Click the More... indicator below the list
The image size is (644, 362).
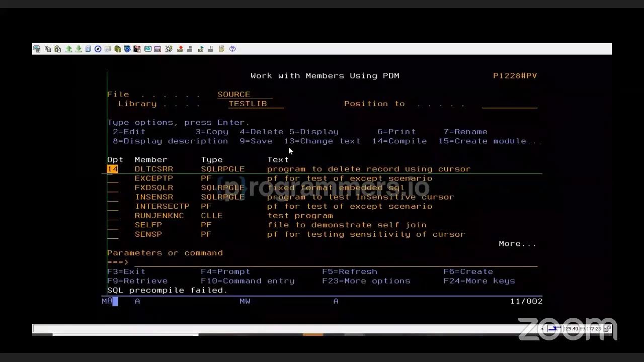click(x=517, y=244)
